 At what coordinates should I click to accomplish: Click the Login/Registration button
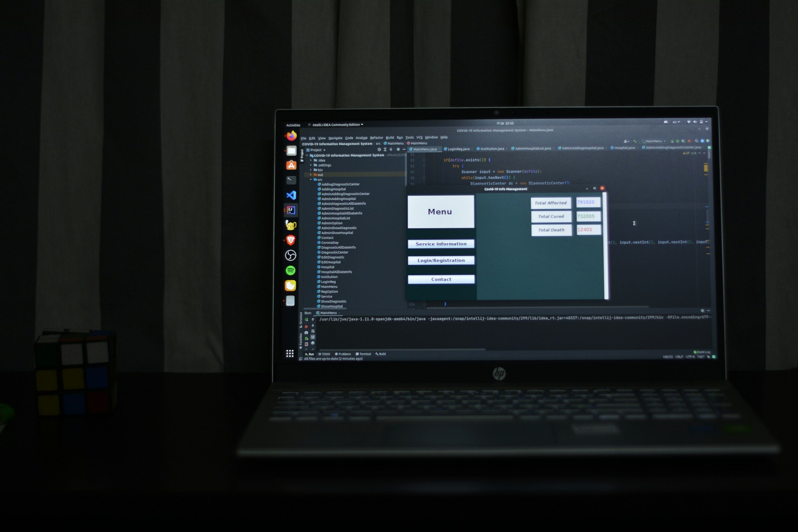440,260
